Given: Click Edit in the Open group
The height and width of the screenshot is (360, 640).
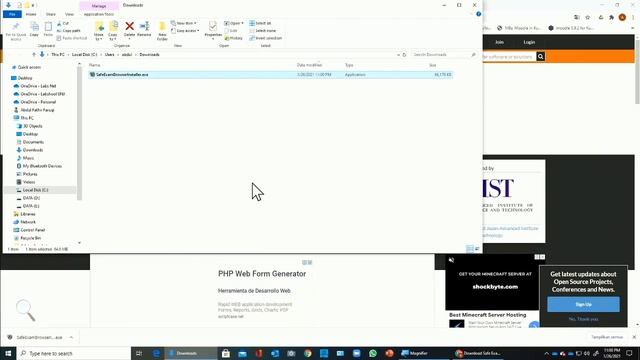Looking at the screenshot, I should pos(231,31).
